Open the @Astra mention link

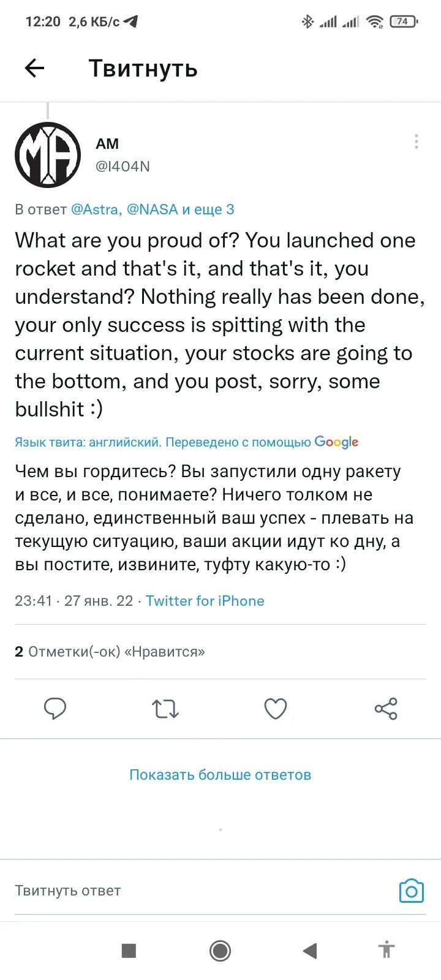[x=96, y=209]
